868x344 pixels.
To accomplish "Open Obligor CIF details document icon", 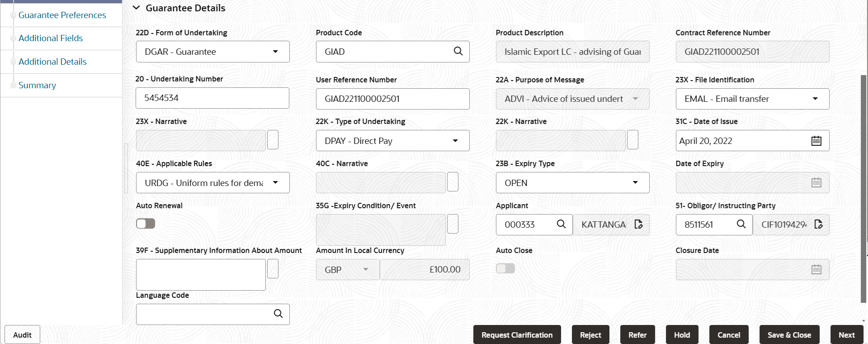I will [x=818, y=225].
